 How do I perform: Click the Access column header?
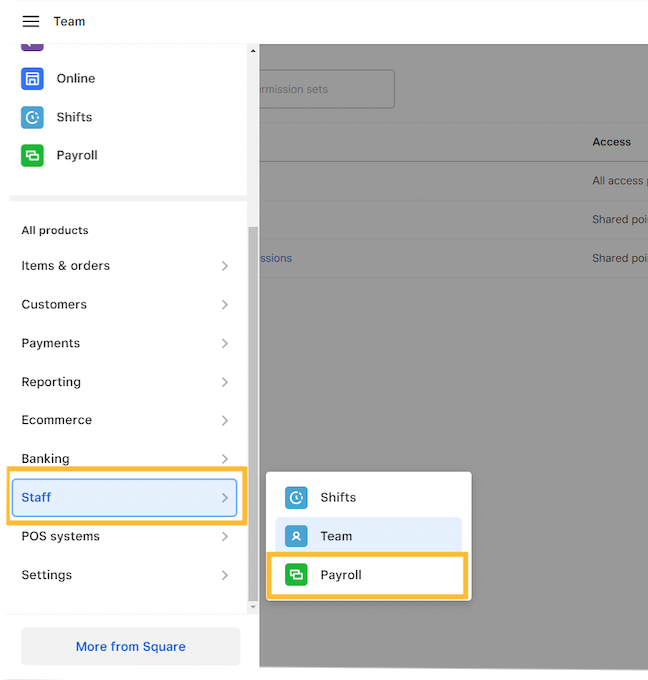point(612,142)
